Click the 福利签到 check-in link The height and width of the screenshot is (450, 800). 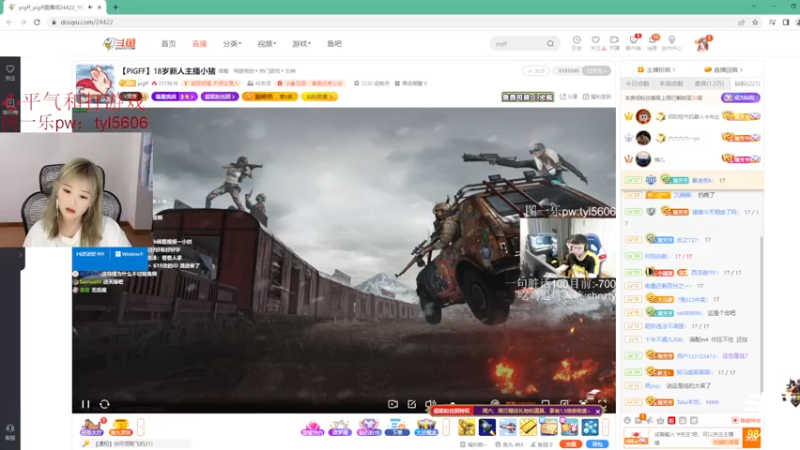click(x=596, y=97)
